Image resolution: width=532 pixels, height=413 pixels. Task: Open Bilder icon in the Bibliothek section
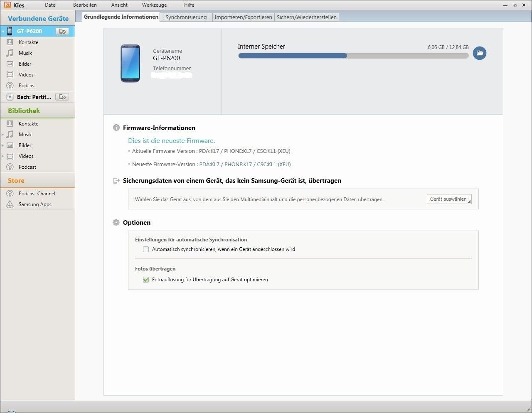[10, 145]
